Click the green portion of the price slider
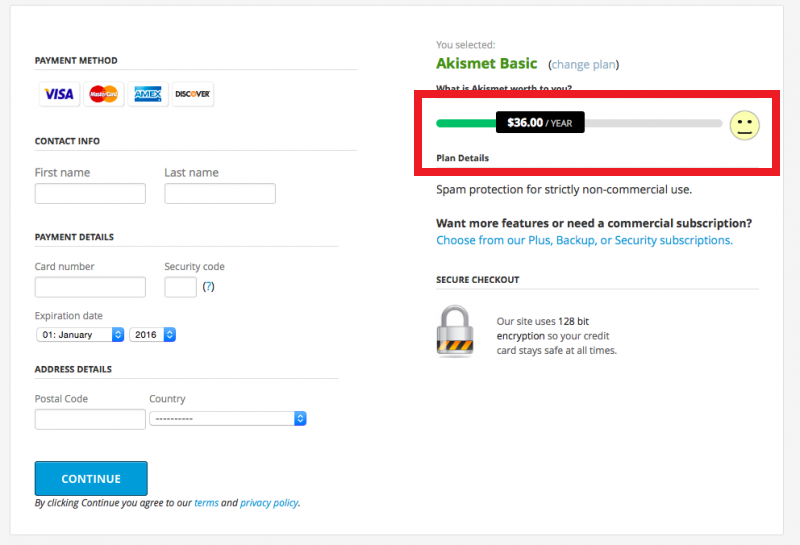 point(466,123)
